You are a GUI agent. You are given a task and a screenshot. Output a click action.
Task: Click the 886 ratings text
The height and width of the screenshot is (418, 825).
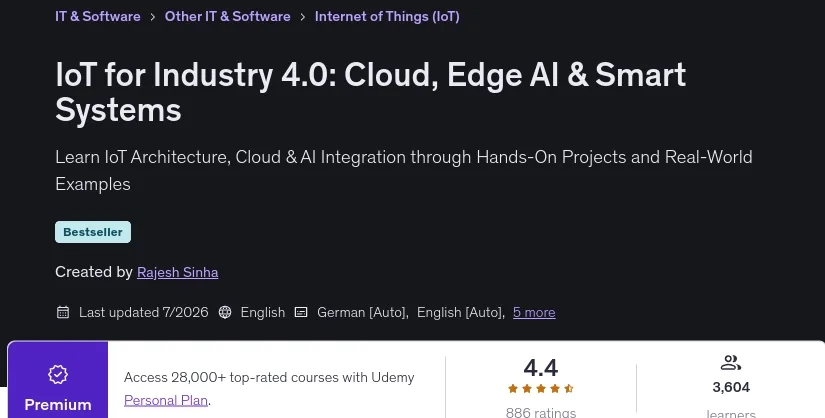tap(540, 412)
